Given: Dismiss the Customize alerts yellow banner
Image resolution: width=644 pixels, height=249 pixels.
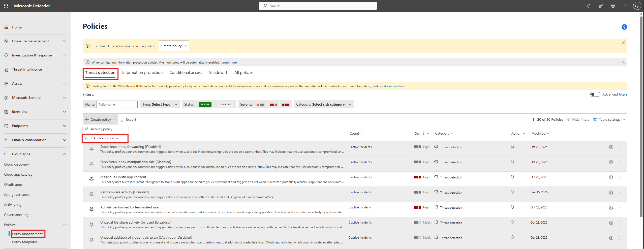Looking at the screenshot, I should pos(623,43).
